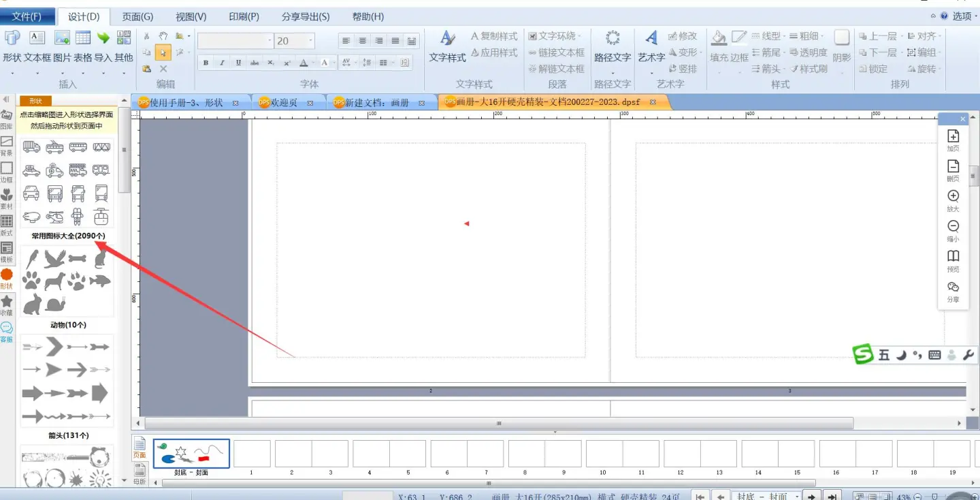The width and height of the screenshot is (980, 500).
Task: Select the 收藏 favorites sidebar icon
Action: click(x=7, y=304)
